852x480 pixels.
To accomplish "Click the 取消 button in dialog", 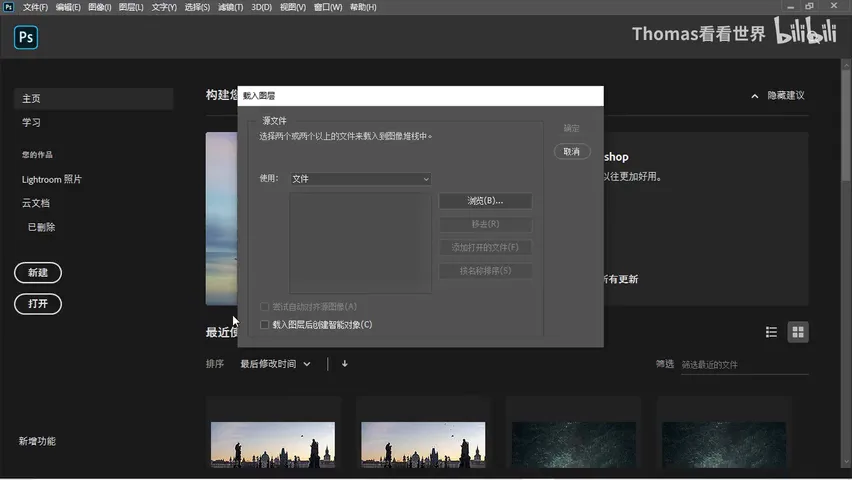I will point(572,152).
